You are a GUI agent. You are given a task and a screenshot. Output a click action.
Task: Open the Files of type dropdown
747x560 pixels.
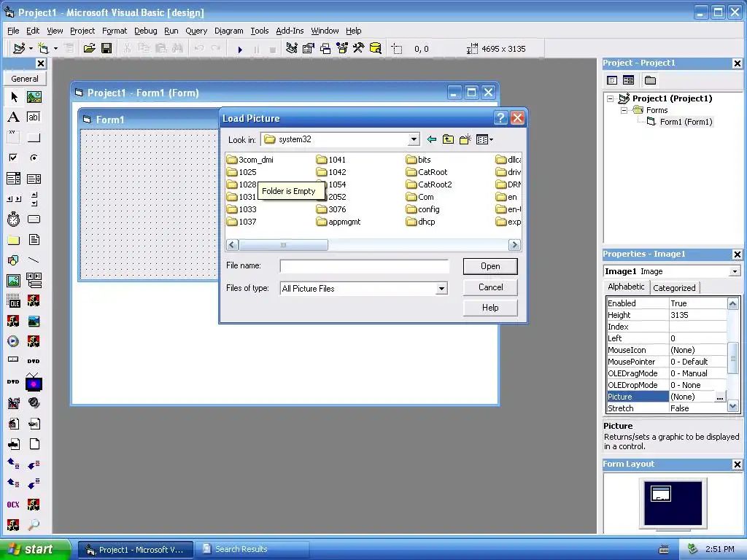441,289
